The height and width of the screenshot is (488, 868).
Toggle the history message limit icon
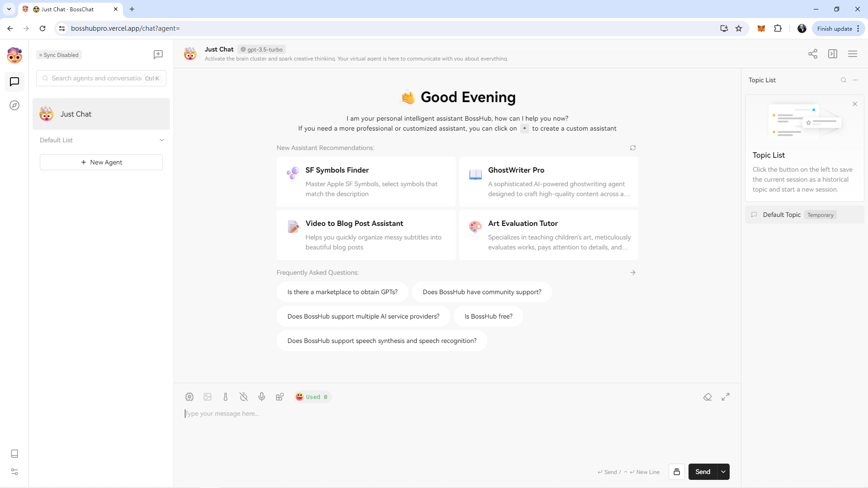point(244,397)
